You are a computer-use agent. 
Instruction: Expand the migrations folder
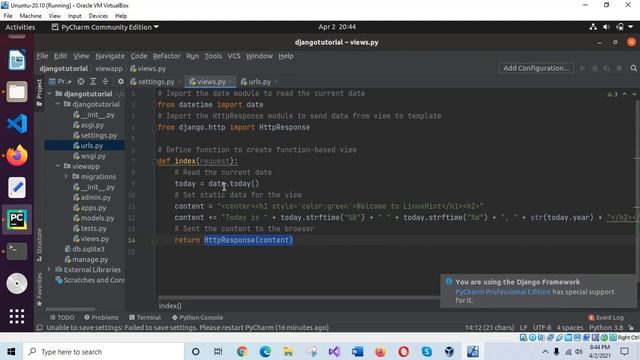click(x=66, y=176)
